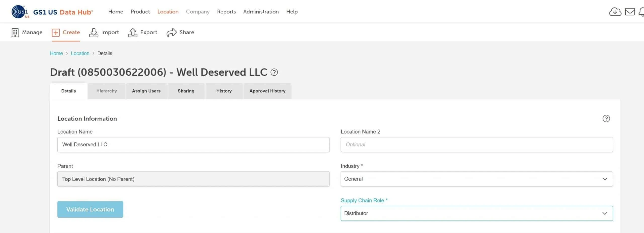
Task: Switch to the Details tab
Action: (x=68, y=91)
